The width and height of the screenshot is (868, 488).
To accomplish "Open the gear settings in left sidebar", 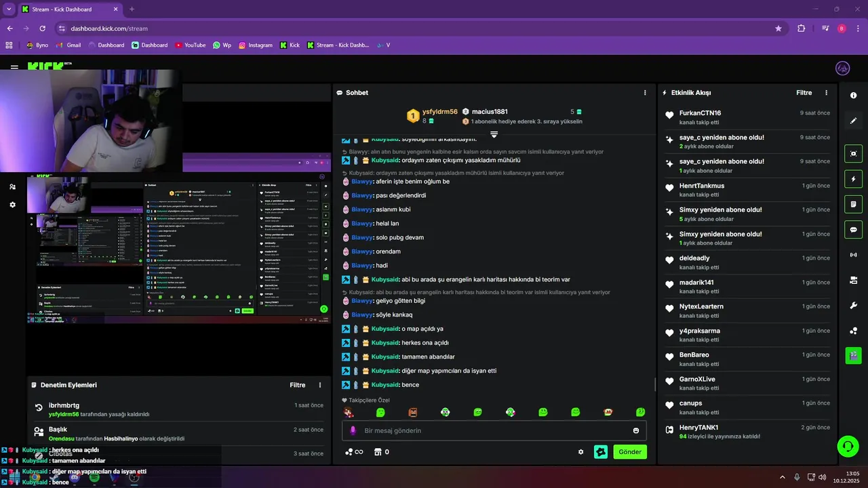I will pos(12,205).
